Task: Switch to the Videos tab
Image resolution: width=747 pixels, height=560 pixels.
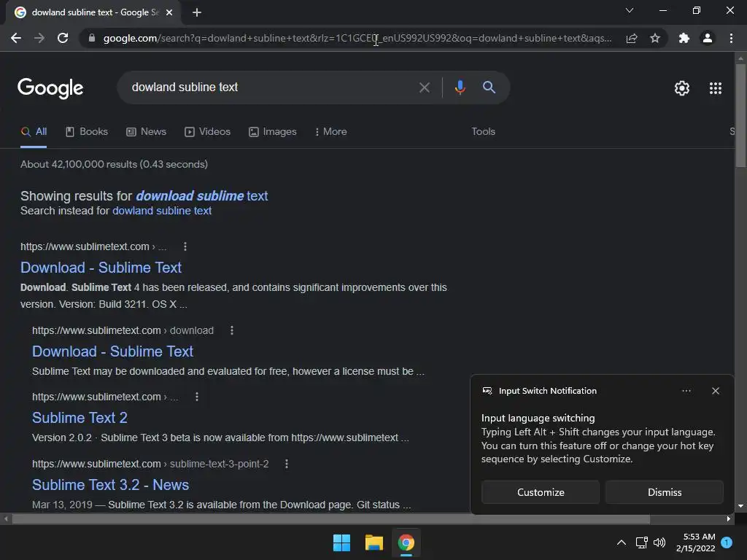Action: coord(208,132)
